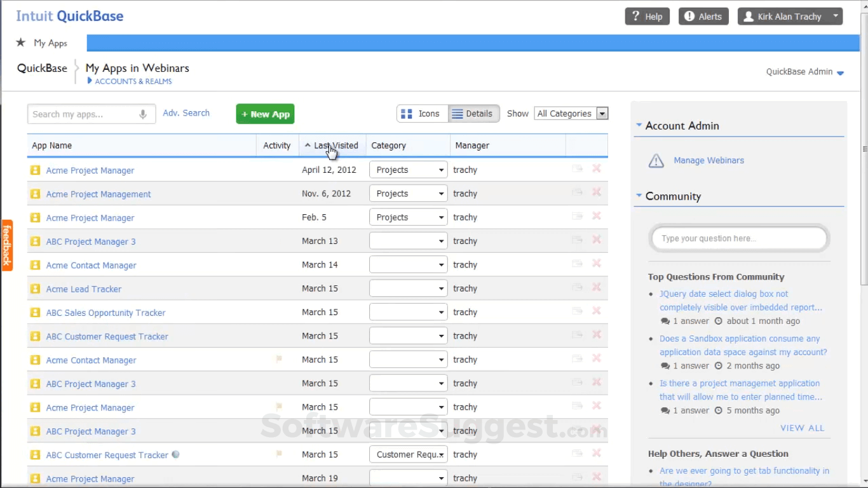
Task: Open Alerts from the top bar
Action: 703,16
